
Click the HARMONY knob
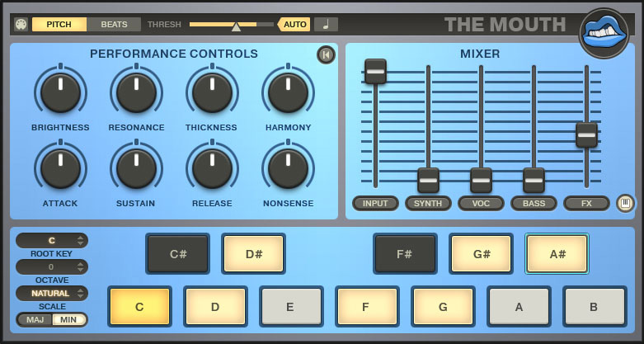click(x=288, y=93)
